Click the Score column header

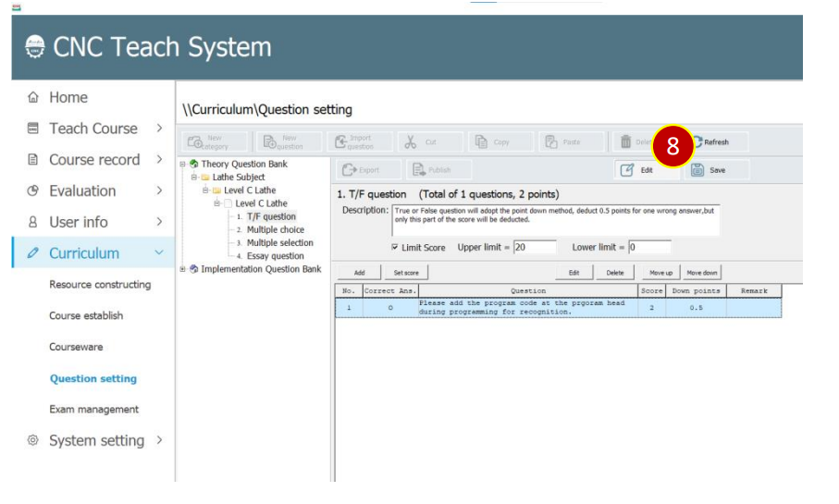(651, 290)
